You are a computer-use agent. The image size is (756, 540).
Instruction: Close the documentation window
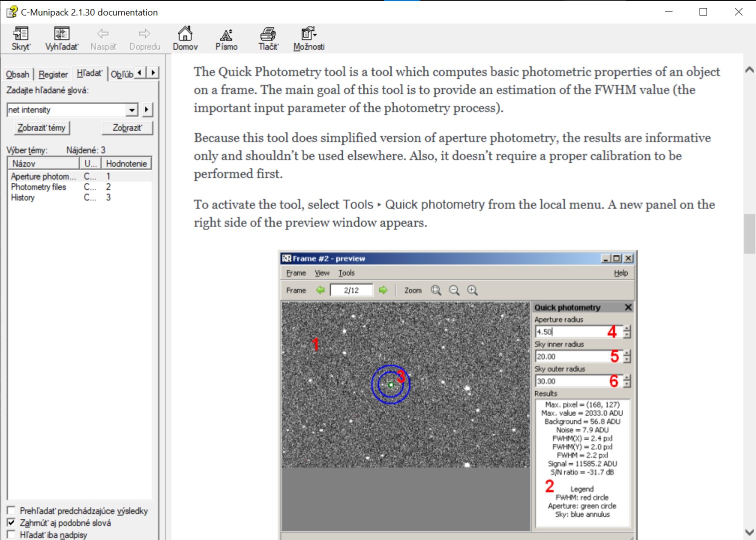click(x=739, y=12)
